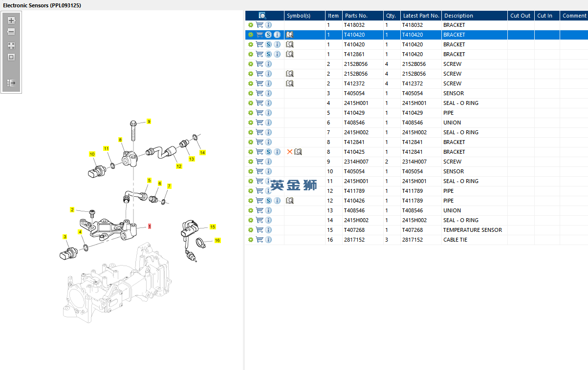The height and width of the screenshot is (370, 588).
Task: Click the Description column header
Action: [x=458, y=16]
